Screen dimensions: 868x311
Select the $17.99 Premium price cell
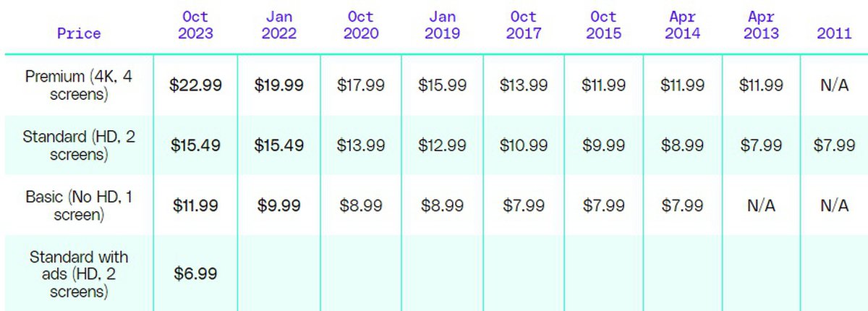pyautogui.click(x=361, y=85)
